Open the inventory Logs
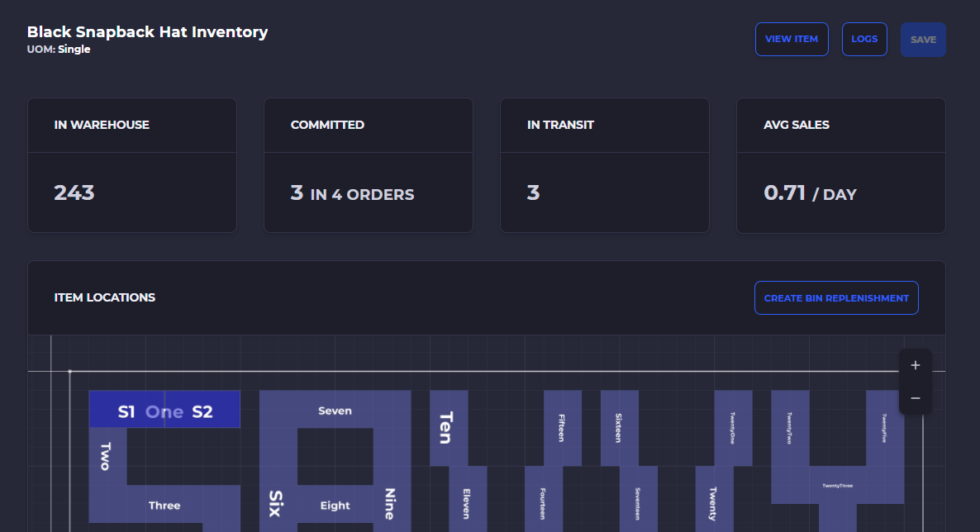The height and width of the screenshot is (532, 980). coord(864,39)
